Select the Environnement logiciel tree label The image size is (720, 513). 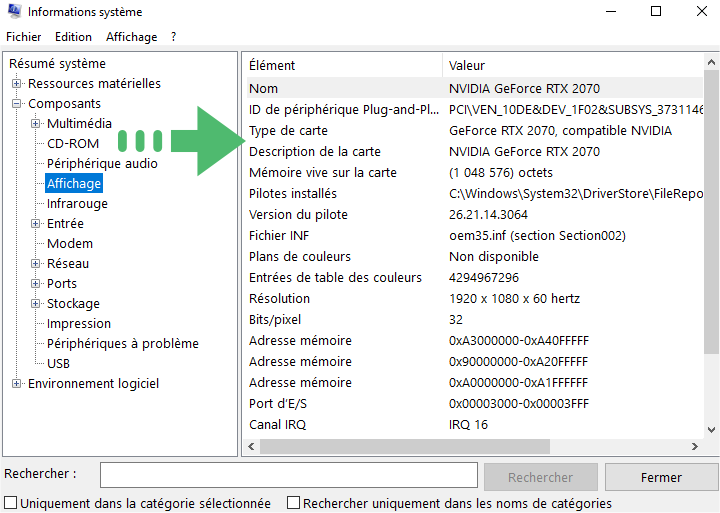93,383
